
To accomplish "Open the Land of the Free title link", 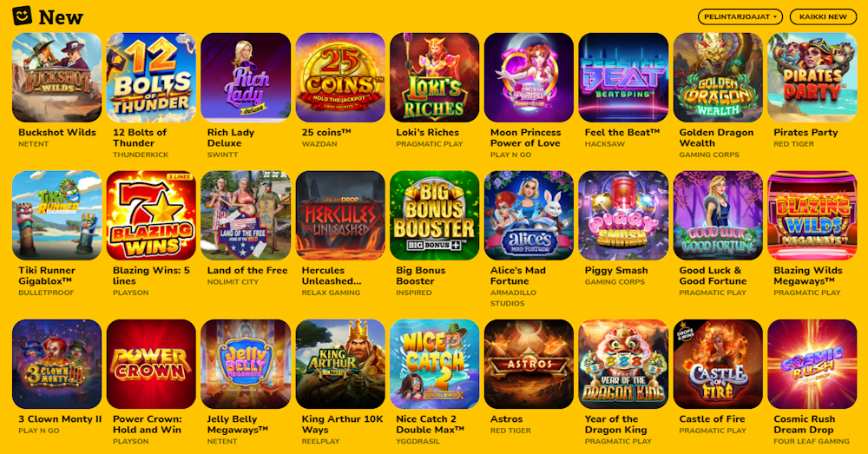I will 247,270.
